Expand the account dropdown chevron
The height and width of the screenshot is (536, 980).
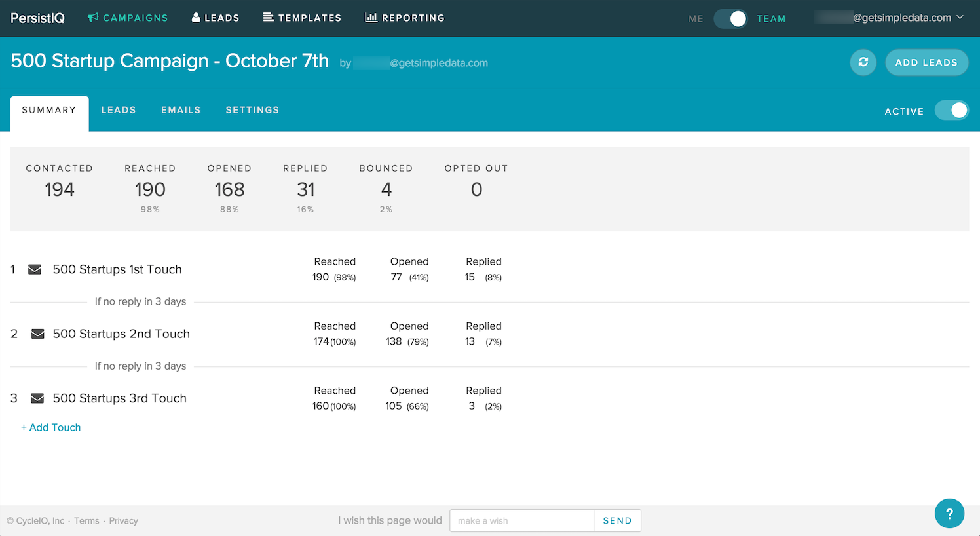tap(960, 18)
